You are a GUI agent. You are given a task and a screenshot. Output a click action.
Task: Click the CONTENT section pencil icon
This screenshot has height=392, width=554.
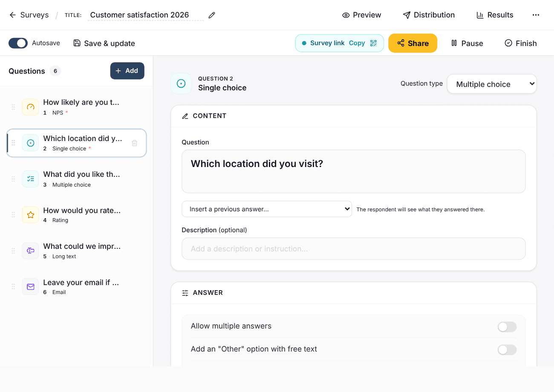click(x=185, y=116)
